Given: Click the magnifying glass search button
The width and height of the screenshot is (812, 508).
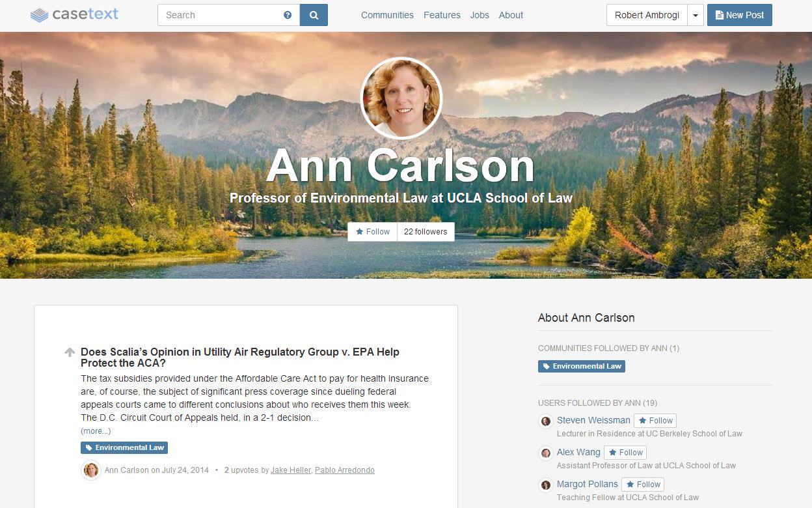Looking at the screenshot, I should click(x=314, y=15).
